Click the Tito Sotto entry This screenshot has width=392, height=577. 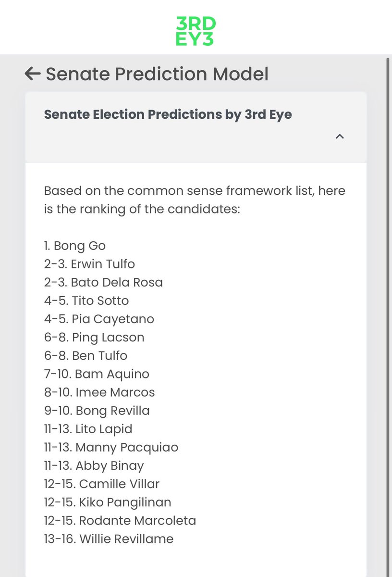[x=86, y=301]
